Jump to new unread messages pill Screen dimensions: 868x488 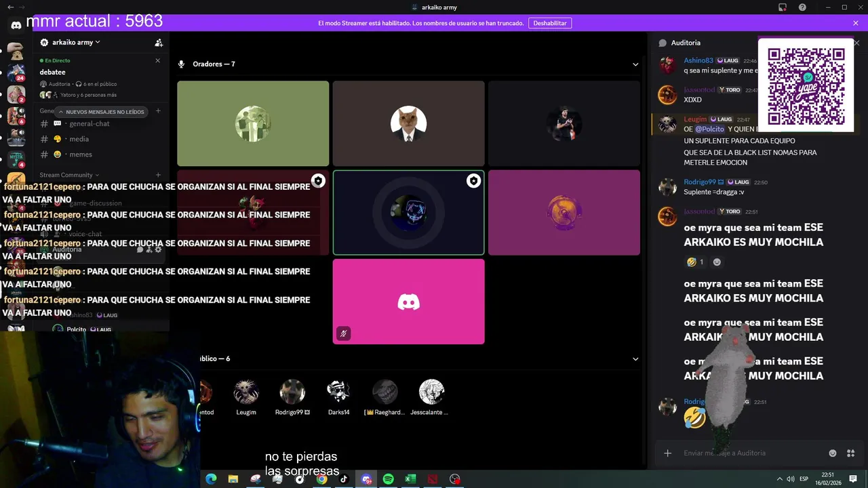100,112
